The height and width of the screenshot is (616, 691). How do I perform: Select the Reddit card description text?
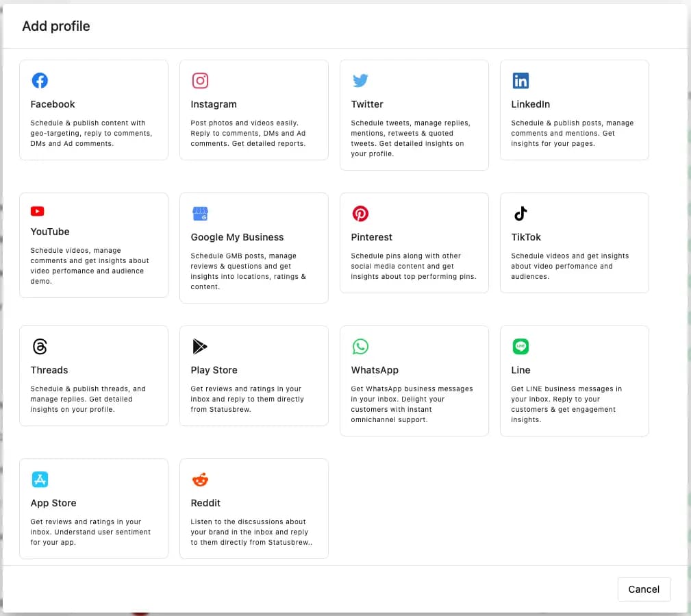[x=251, y=532]
